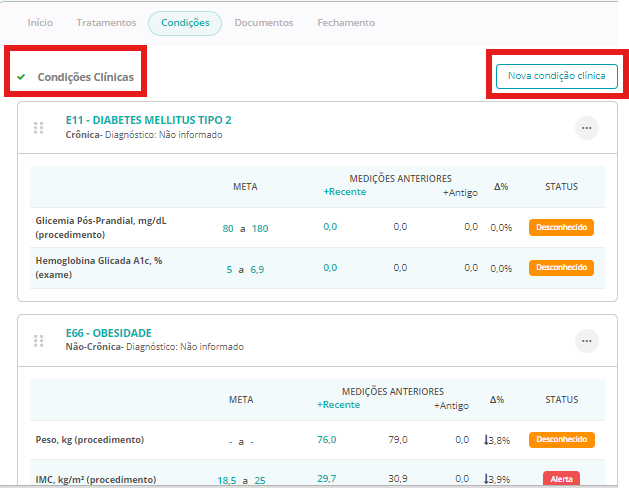The width and height of the screenshot is (629, 488).
Task: Click down arrow icon next to 3,8%
Action: pyautogui.click(x=486, y=439)
